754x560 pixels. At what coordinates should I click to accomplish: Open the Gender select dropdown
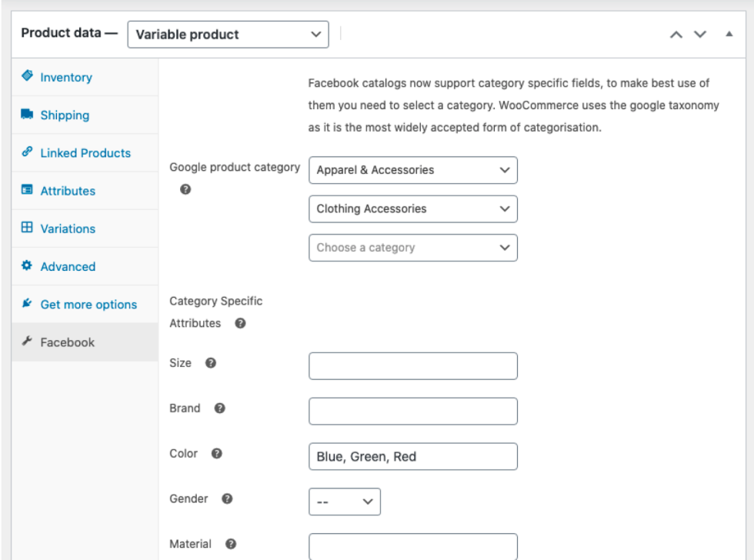click(344, 502)
